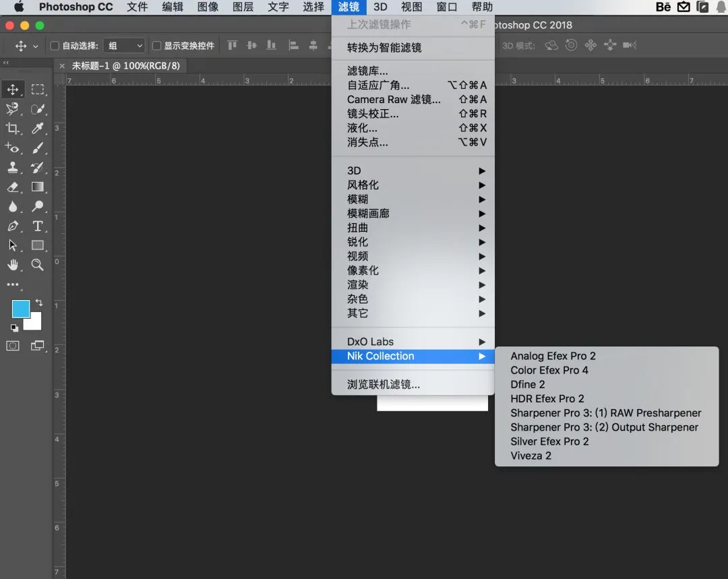
Task: Enable the 自动选择 checkbox
Action: pyautogui.click(x=55, y=46)
